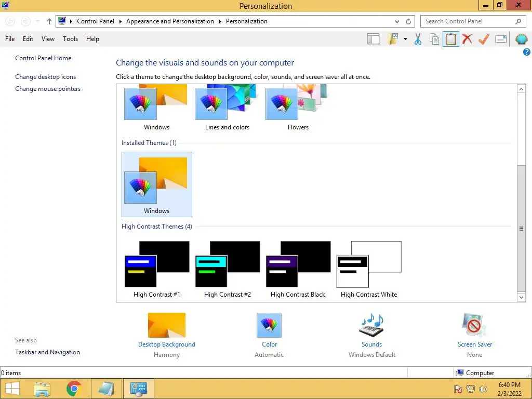The image size is (532, 399).
Task: Open Change mouse pointers link
Action: tap(48, 88)
